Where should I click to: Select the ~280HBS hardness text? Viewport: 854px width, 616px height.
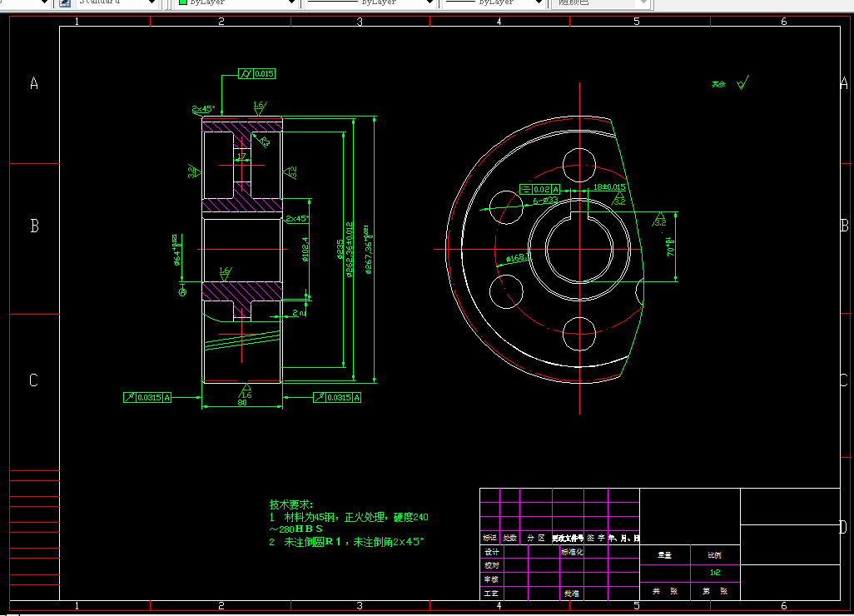point(295,529)
